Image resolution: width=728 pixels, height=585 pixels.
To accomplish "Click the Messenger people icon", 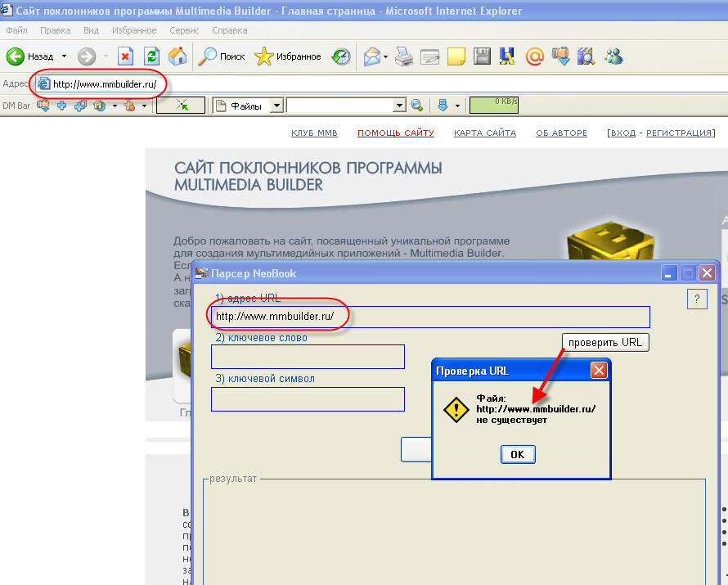I will (613, 56).
